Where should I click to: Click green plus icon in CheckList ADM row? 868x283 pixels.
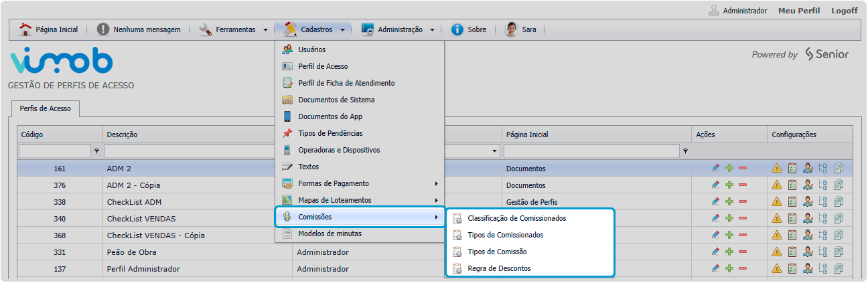(x=729, y=201)
